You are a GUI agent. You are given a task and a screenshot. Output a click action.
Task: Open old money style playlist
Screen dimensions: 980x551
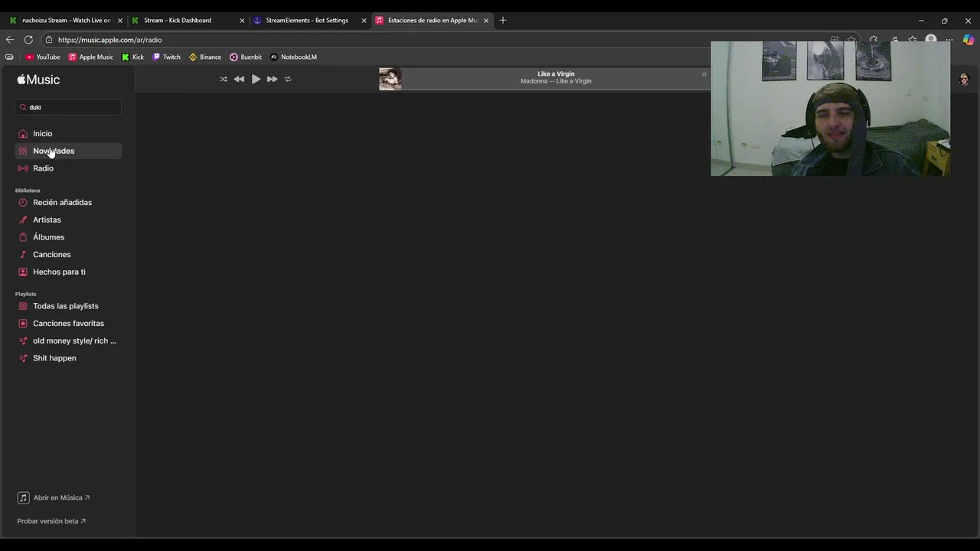(x=68, y=341)
